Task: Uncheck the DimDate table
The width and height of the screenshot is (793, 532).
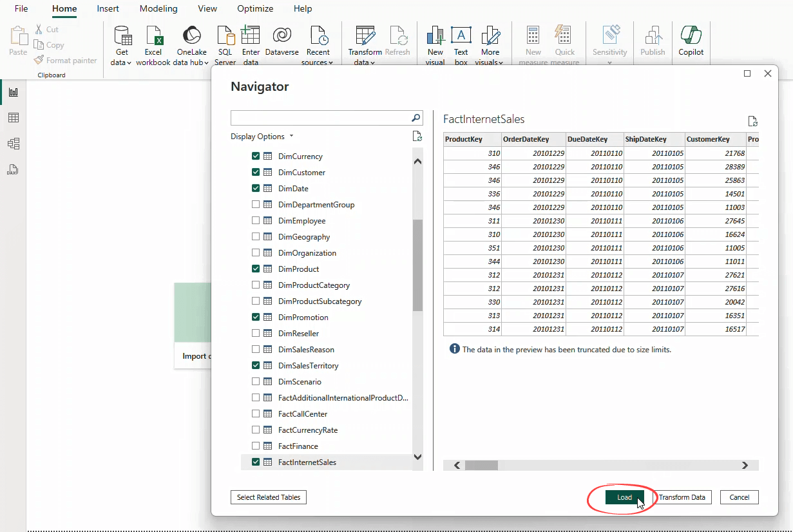Action: click(256, 188)
